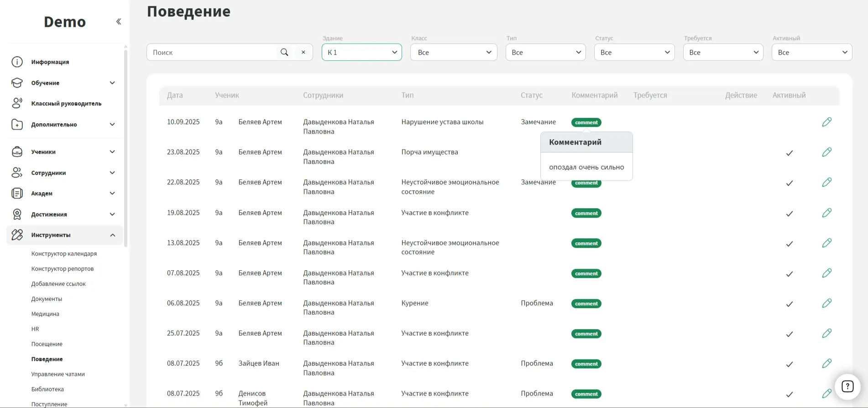Collapse the sidebar with the double-chevron icon
868x408 pixels.
click(x=118, y=21)
